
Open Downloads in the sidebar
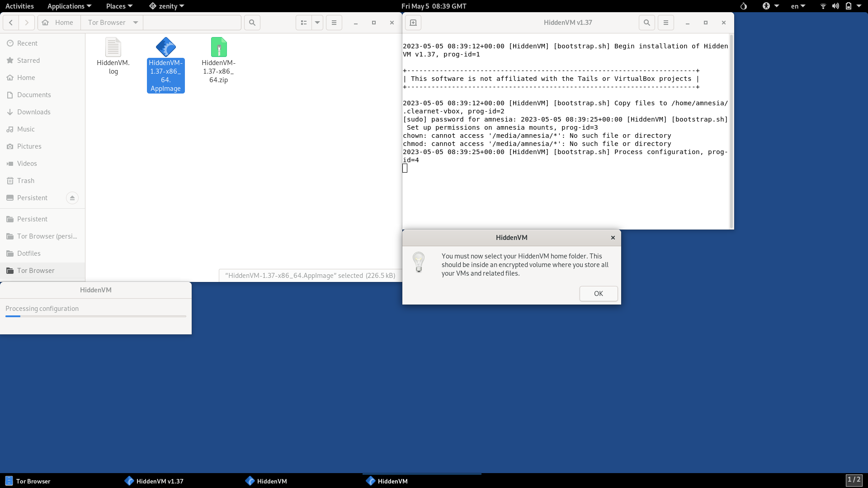[34, 112]
